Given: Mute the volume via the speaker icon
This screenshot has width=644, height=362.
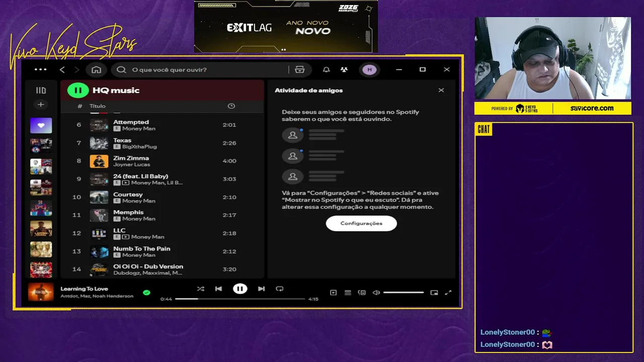Looking at the screenshot, I should click(376, 293).
